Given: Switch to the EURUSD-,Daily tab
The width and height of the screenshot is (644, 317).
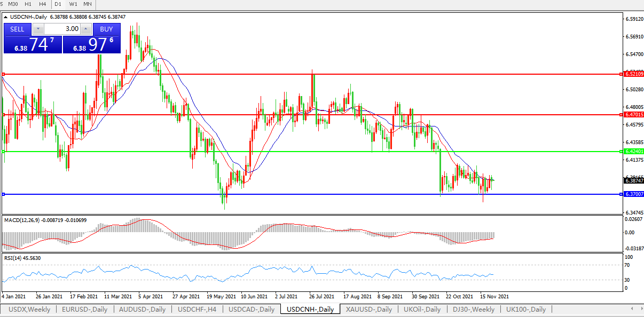Looking at the screenshot, I should tap(84, 310).
